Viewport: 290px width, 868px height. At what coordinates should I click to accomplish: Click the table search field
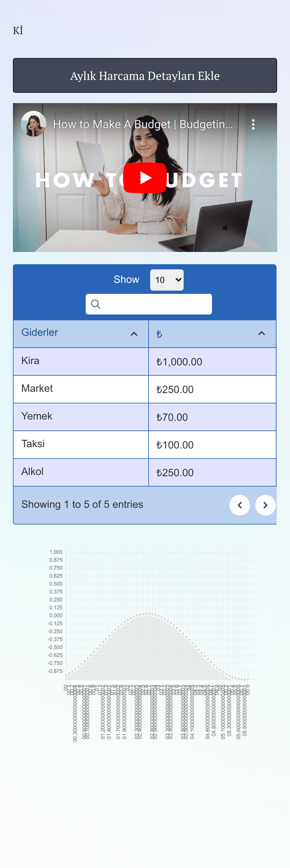pos(149,304)
